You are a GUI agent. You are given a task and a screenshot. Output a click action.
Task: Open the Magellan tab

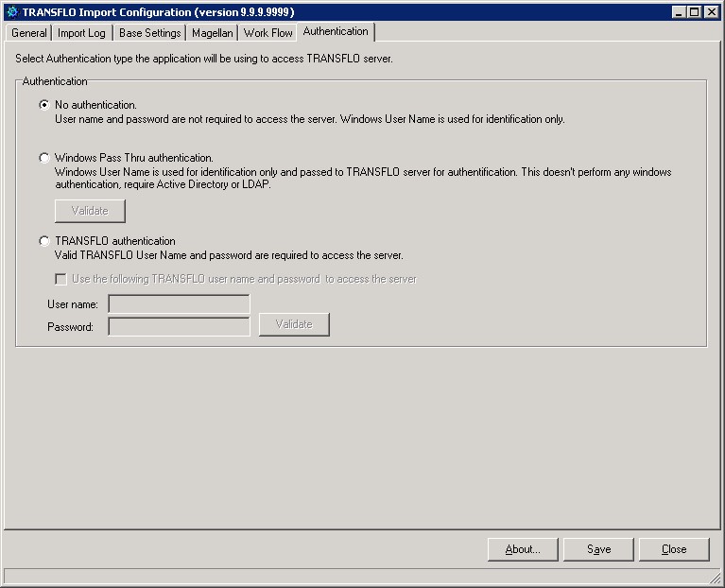point(213,33)
